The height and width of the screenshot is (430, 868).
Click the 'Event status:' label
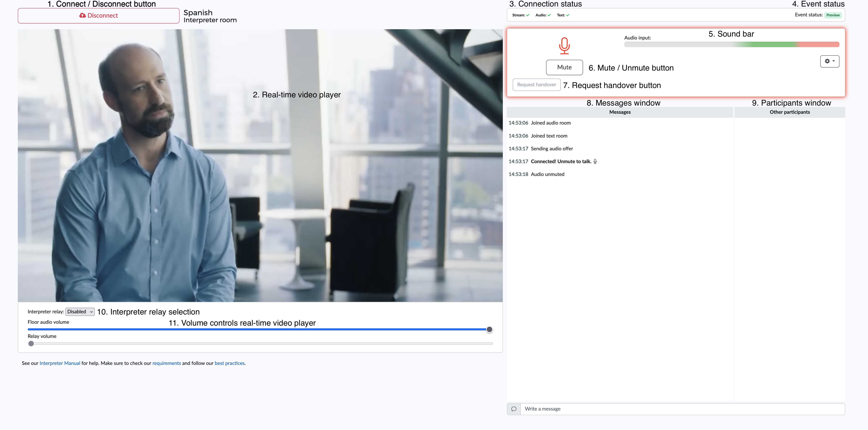tap(808, 15)
